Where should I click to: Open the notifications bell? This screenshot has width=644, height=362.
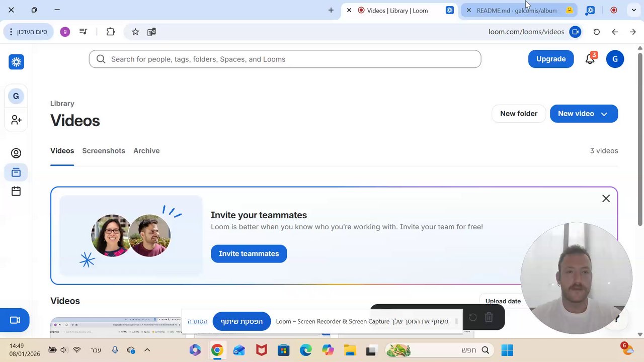point(590,59)
